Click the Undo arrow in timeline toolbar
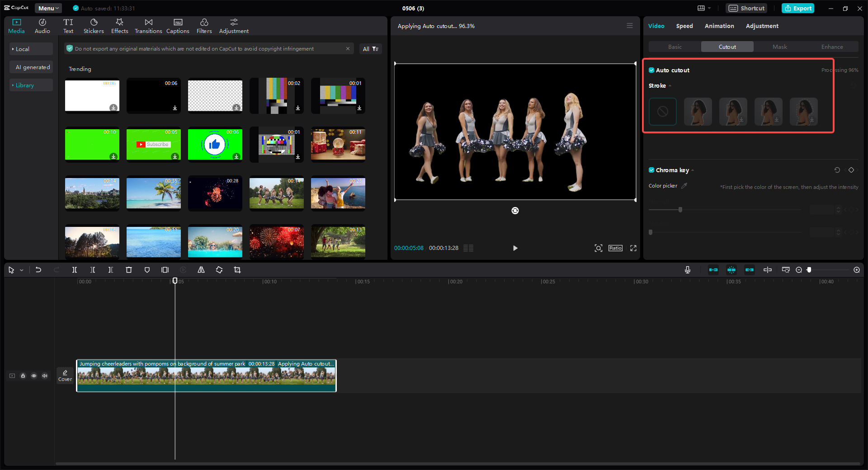 point(38,270)
